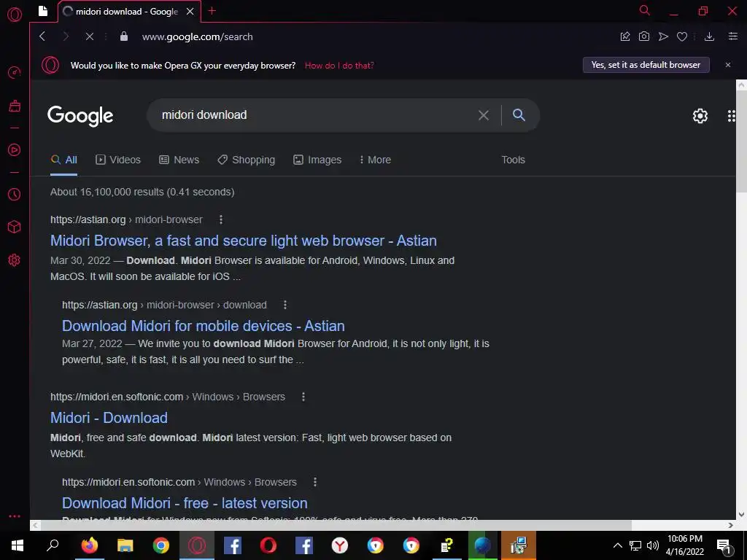747x560 pixels.
Task: Open options for first softonic Windows Browsers result
Action: (303, 397)
